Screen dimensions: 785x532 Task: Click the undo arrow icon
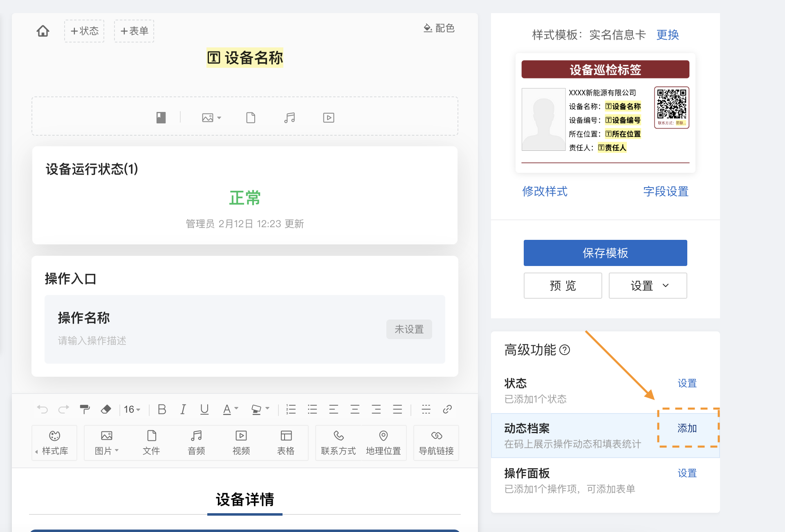[x=42, y=409]
